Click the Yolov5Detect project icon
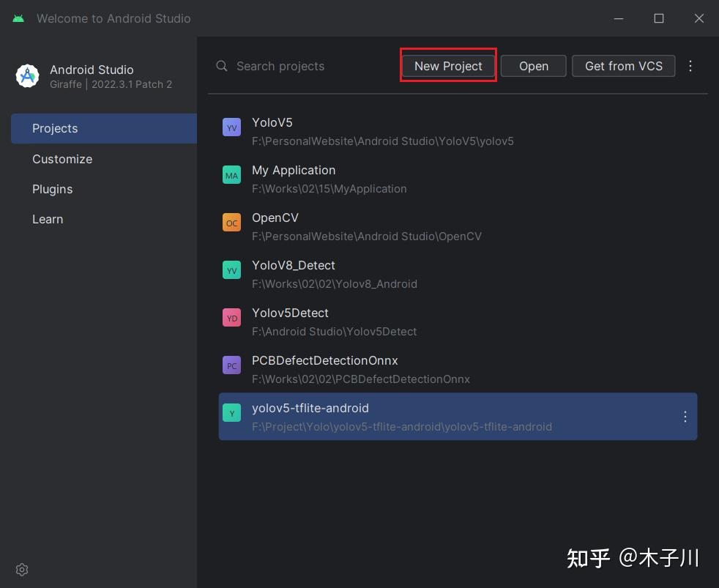The width and height of the screenshot is (719, 588). [x=231, y=317]
